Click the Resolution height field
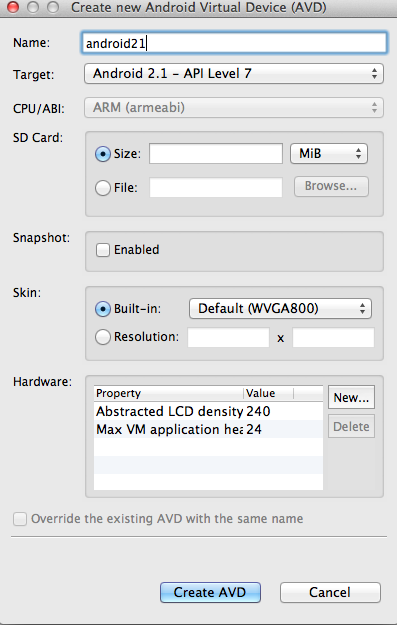This screenshot has width=397, height=625. [x=333, y=337]
